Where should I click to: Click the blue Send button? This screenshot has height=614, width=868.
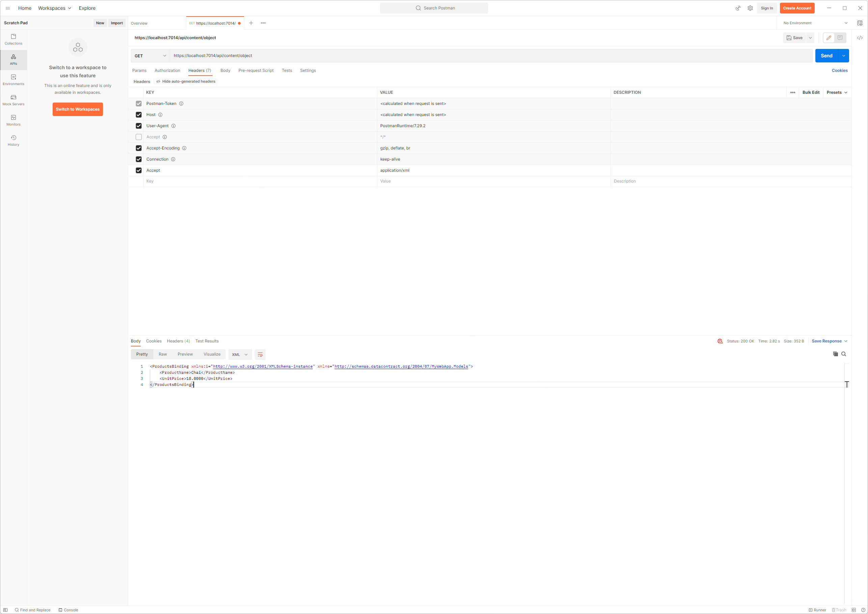pos(826,56)
